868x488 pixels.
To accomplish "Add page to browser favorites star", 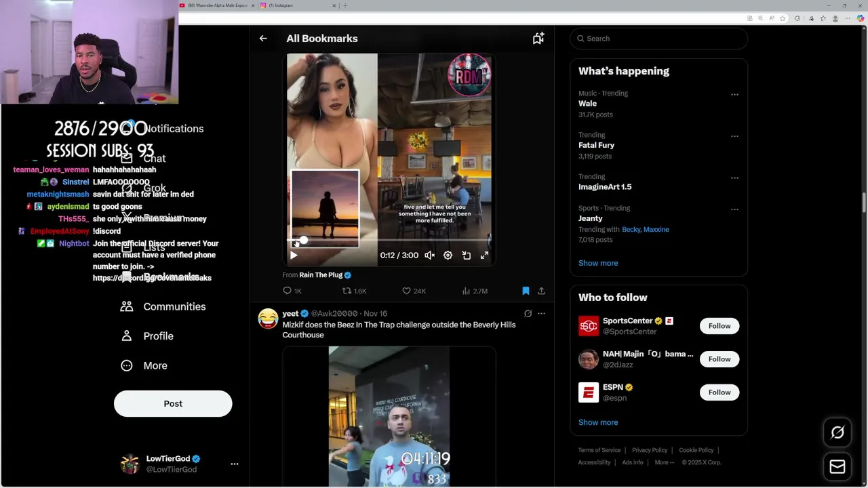I will pos(783,18).
